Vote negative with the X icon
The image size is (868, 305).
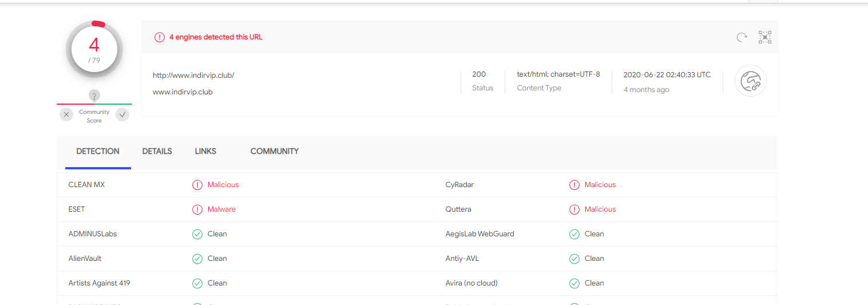[66, 114]
